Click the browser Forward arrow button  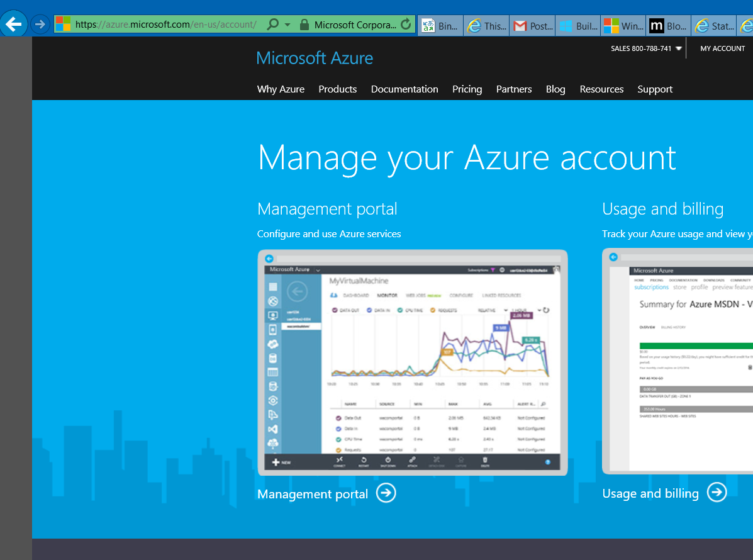[x=40, y=25]
